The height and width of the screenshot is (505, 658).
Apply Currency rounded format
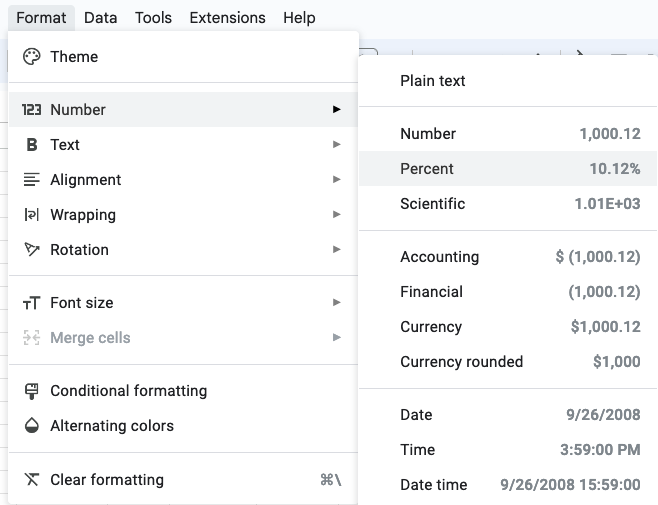(508, 361)
